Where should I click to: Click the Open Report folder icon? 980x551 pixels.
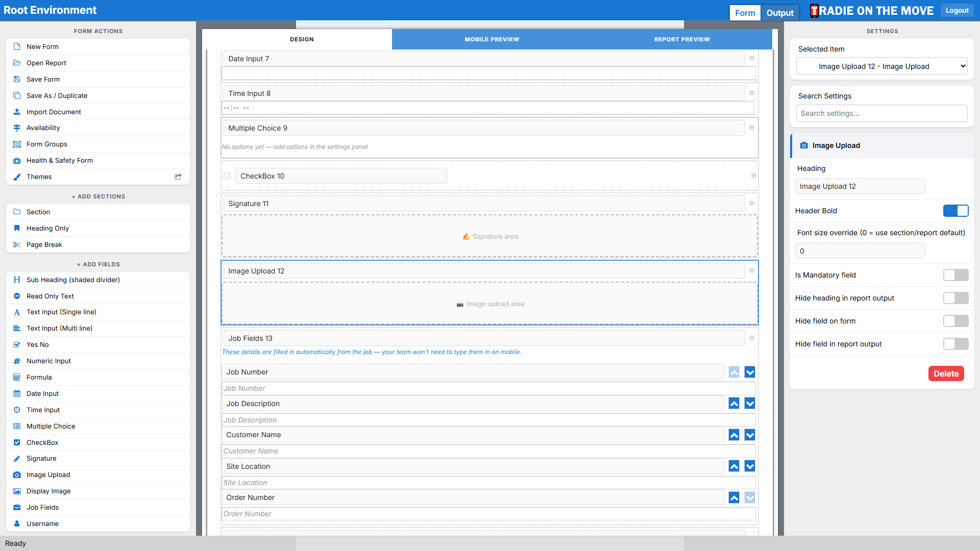[x=17, y=63]
